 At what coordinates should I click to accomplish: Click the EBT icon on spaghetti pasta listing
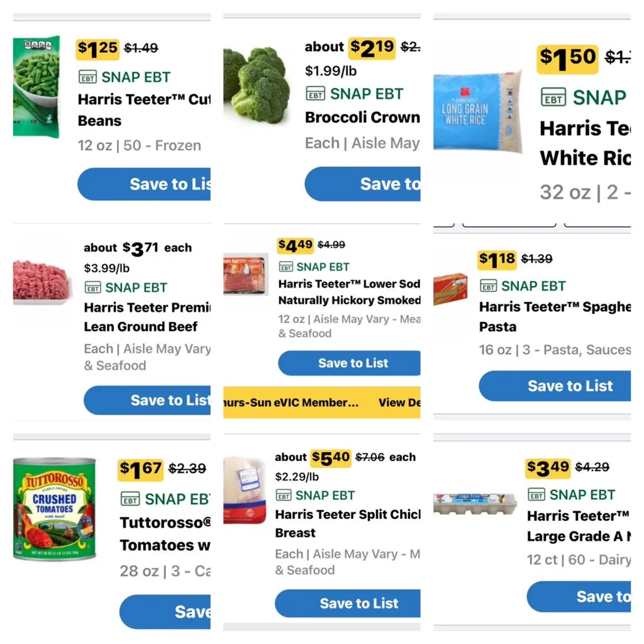click(488, 286)
